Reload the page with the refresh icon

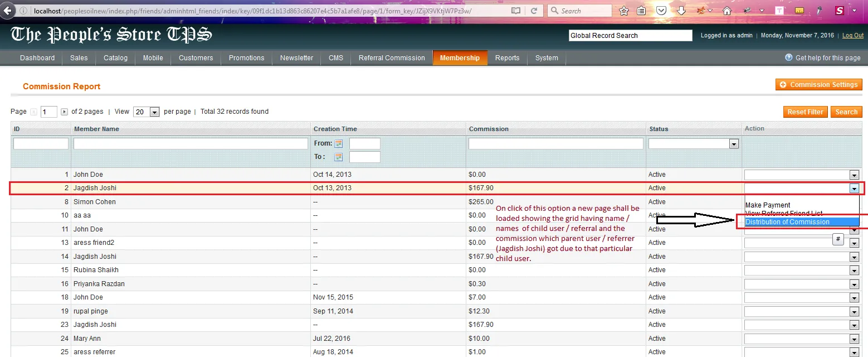click(x=534, y=11)
